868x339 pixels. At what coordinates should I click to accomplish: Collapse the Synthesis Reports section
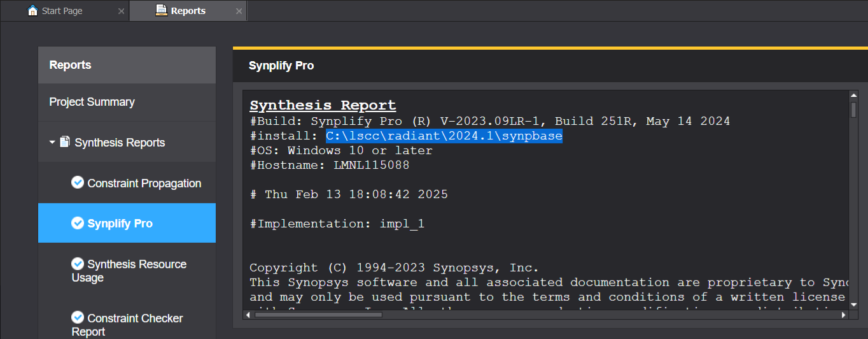pyautogui.click(x=52, y=143)
